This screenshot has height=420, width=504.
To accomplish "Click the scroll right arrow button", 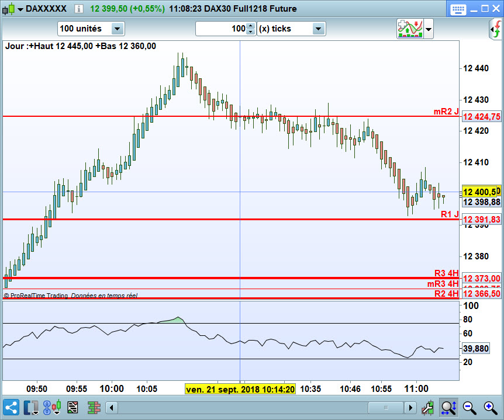I will pyautogui.click(x=410, y=408).
